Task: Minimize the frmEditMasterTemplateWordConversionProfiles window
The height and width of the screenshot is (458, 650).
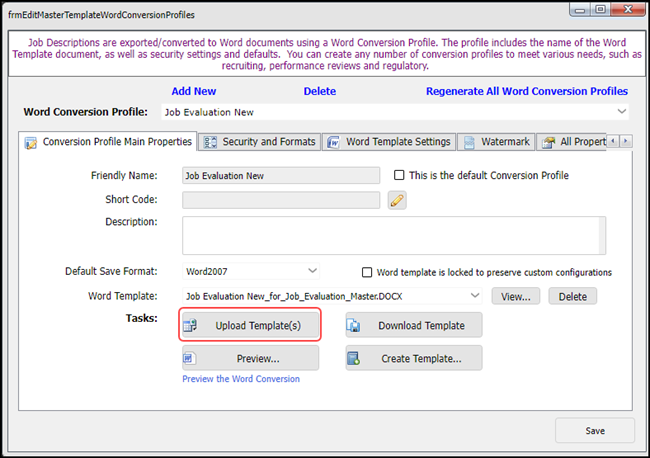Action: point(580,10)
